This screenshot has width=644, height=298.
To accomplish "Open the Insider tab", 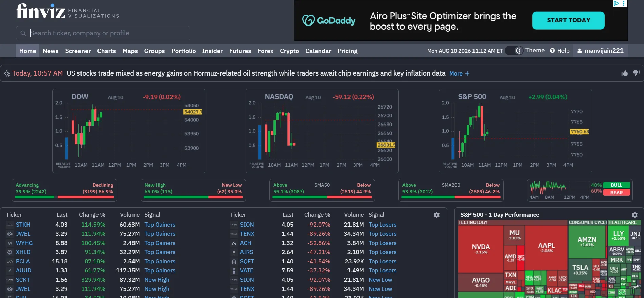I will [213, 51].
